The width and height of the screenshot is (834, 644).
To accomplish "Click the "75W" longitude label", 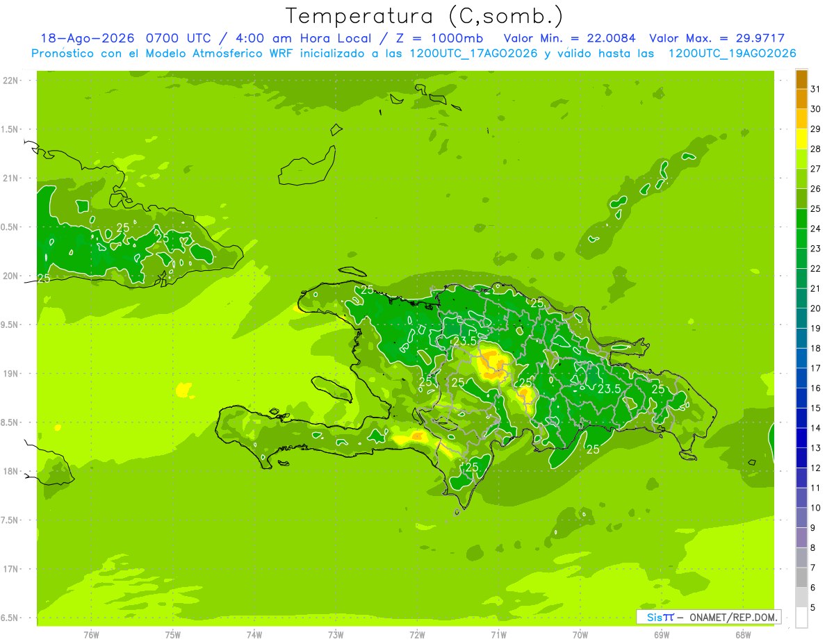I will click(x=173, y=634).
